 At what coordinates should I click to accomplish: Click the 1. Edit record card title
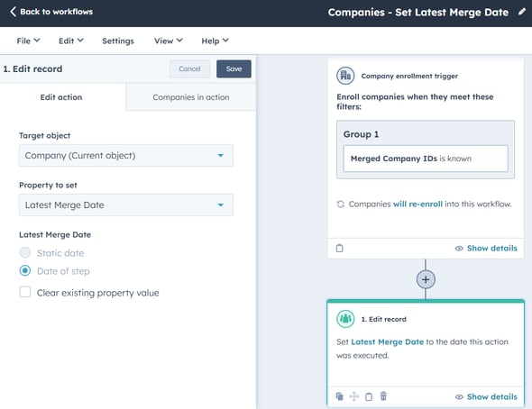[x=383, y=319]
